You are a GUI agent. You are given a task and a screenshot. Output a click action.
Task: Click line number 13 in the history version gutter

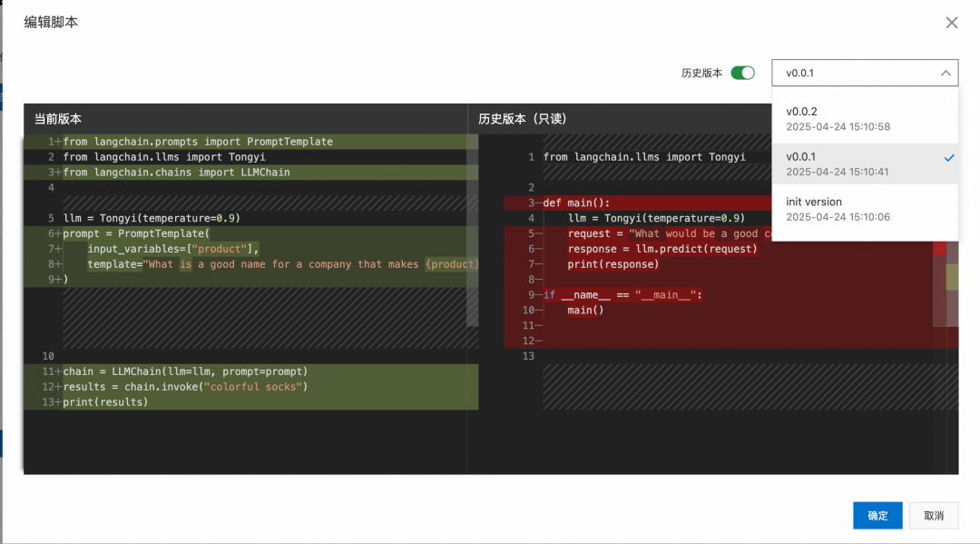click(x=531, y=356)
